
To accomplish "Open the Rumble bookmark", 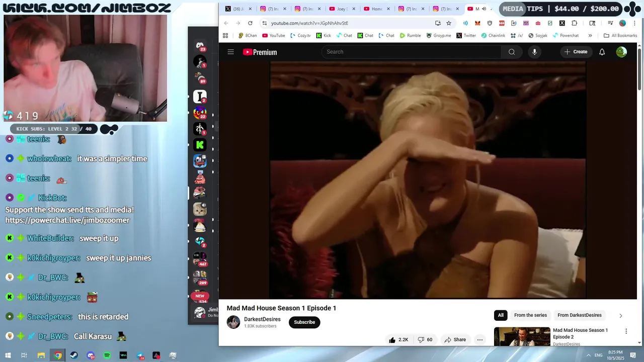I will point(410,36).
